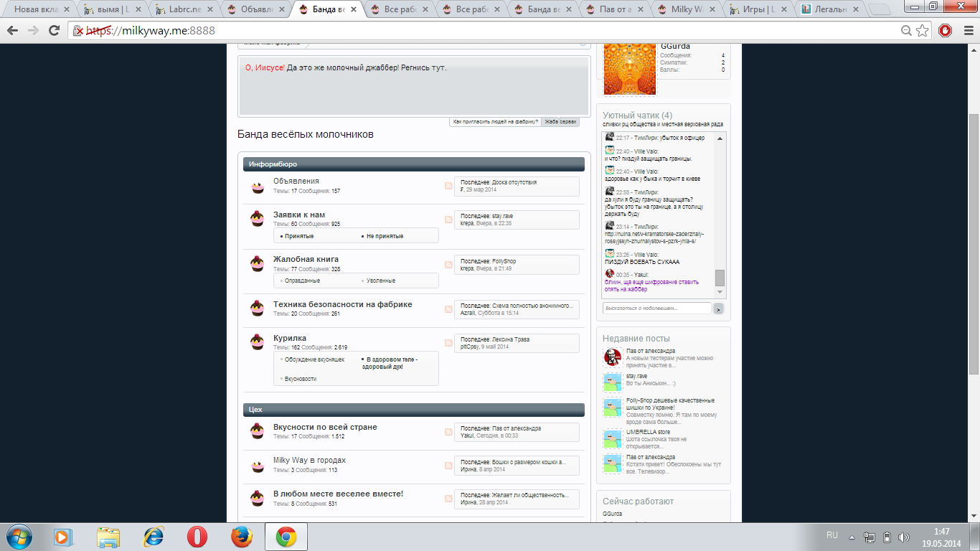Click the cupcake icon beside Заявки к нам

click(x=258, y=218)
